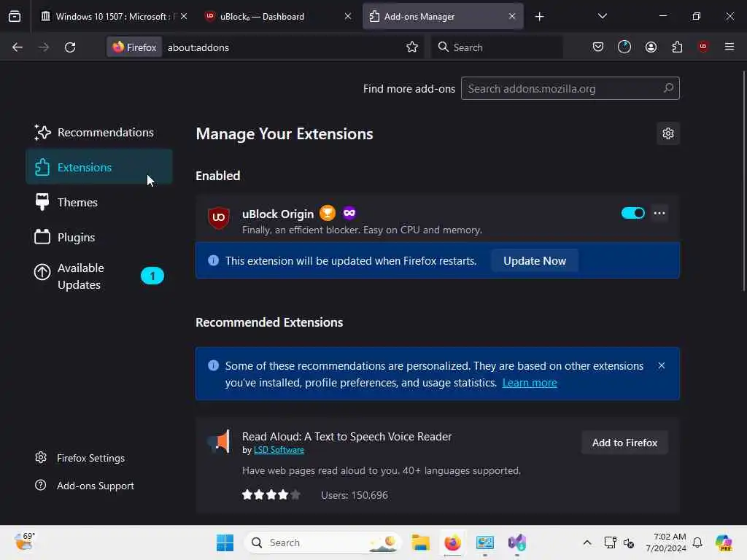
Task: Select Add-ons Manager tab
Action: [443, 16]
